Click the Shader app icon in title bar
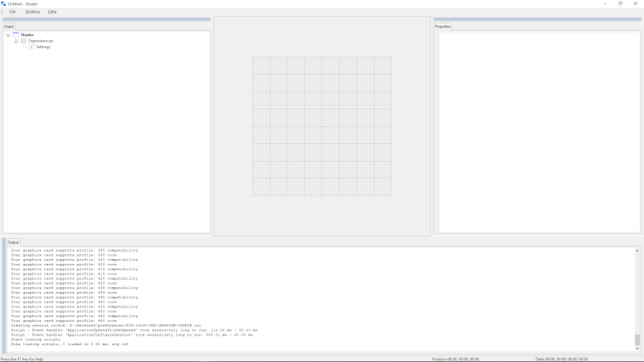 point(3,4)
